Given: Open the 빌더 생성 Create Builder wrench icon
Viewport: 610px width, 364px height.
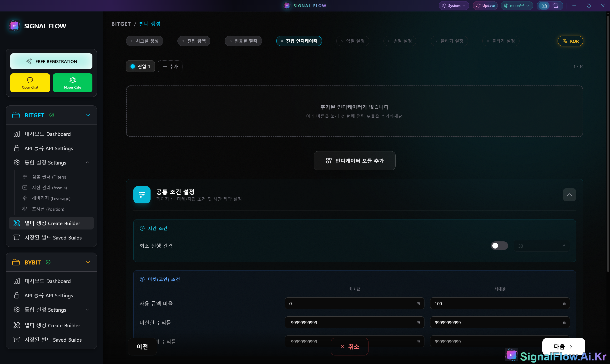Looking at the screenshot, I should pos(17,223).
